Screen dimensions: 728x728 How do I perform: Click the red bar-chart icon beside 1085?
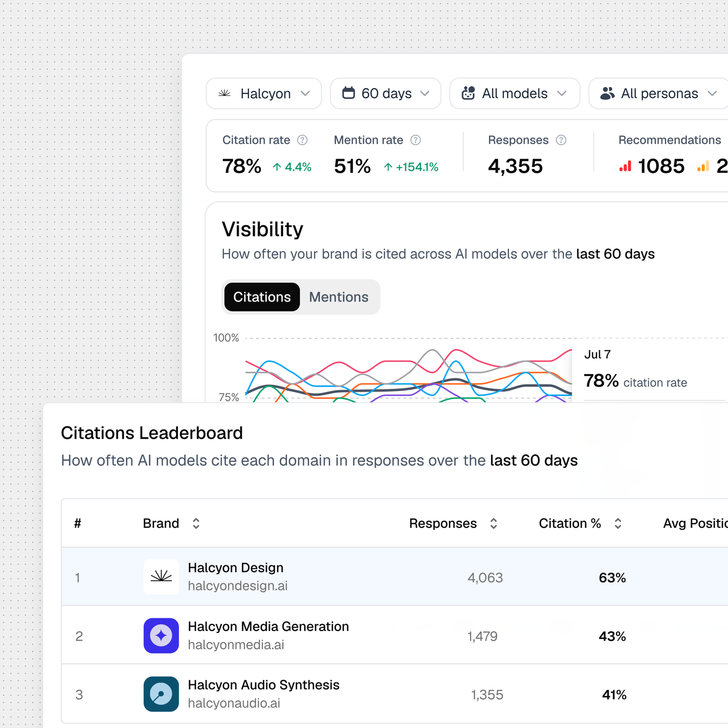[x=625, y=166]
